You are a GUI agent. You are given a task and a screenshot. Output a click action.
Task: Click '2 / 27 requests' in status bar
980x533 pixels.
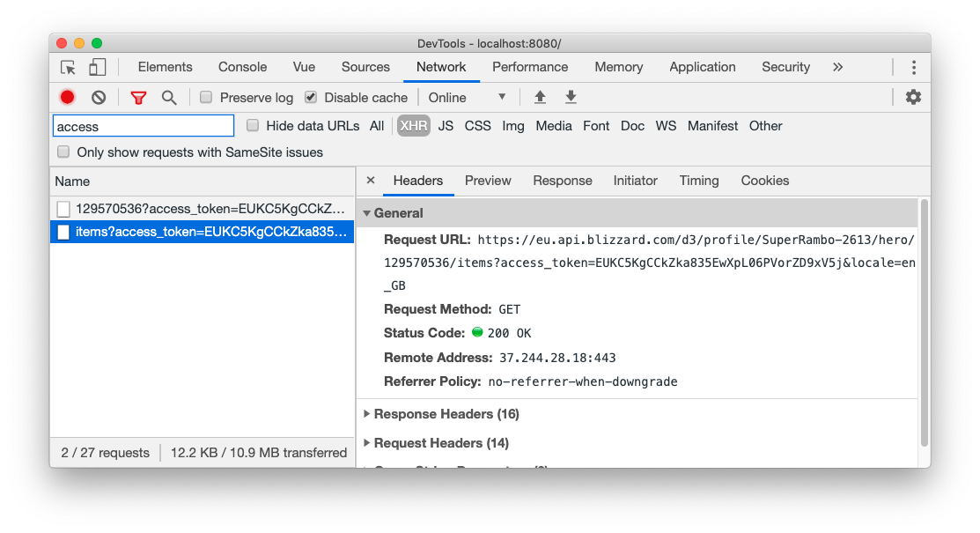coord(105,453)
